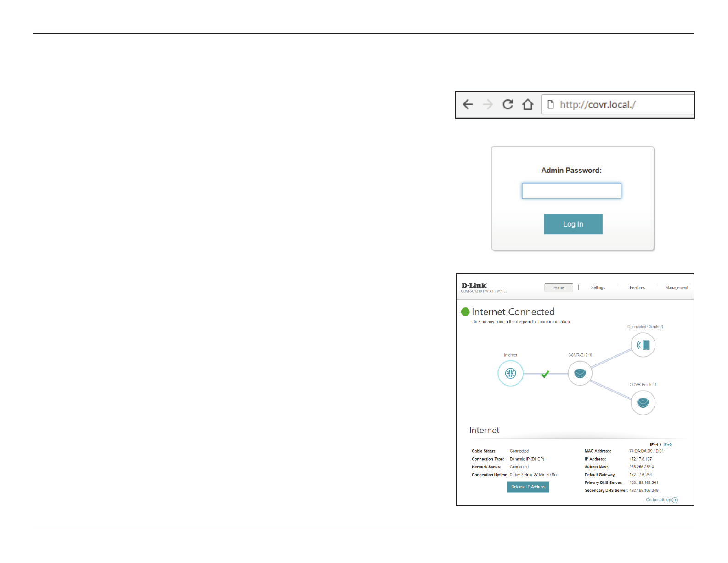The width and height of the screenshot is (728, 563).
Task: Switch to IPv6 link
Action: click(667, 444)
